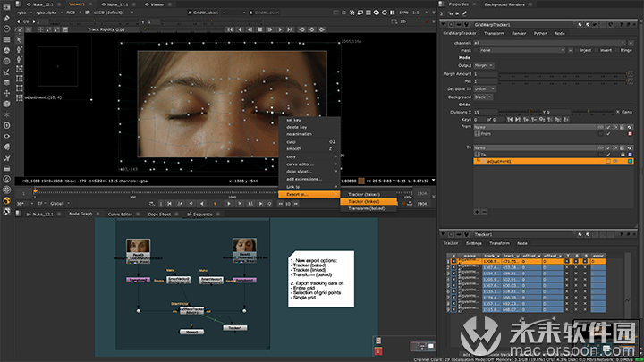Click add grid plus button below To list

click(x=477, y=212)
